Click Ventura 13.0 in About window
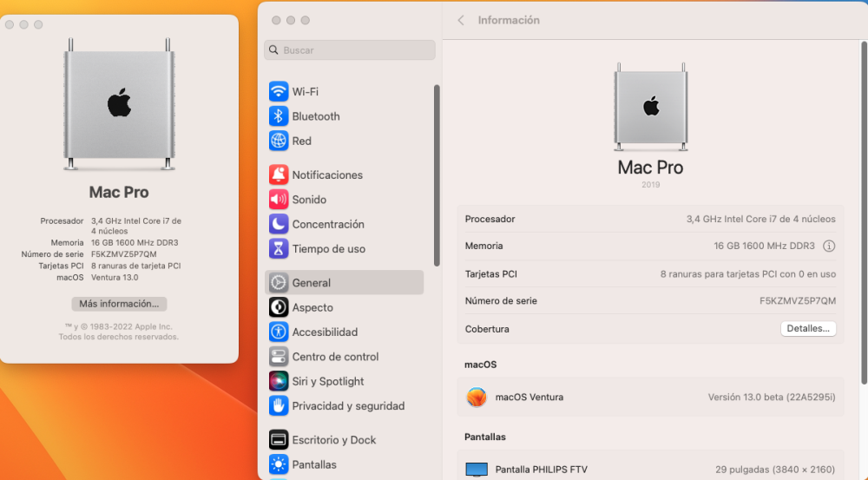This screenshot has height=480, width=868. point(115,278)
